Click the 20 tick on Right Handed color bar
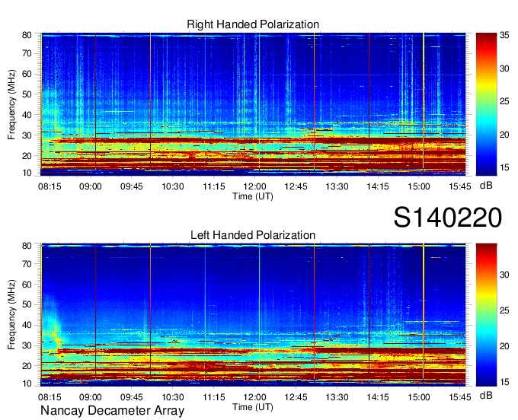518x420 pixels. [x=504, y=135]
